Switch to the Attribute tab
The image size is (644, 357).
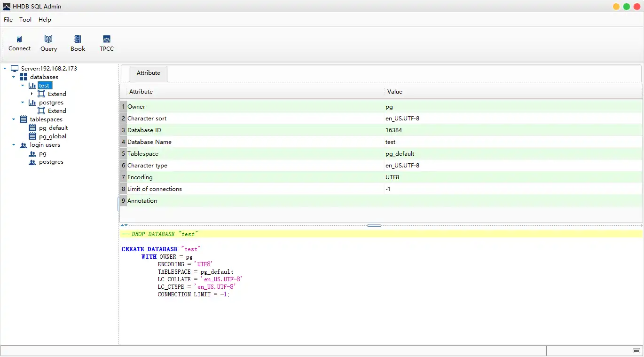pos(148,73)
